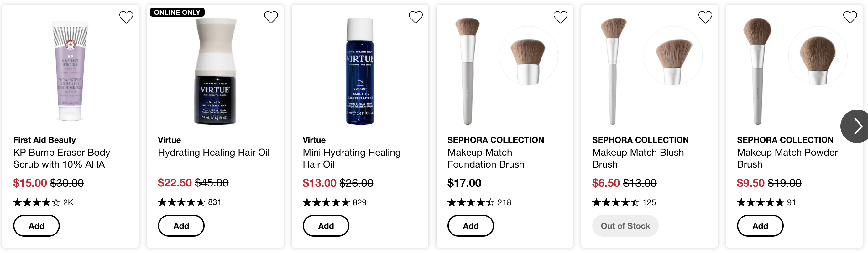Add KP Bump Eraser Body Scrub to basket
The image size is (868, 253).
point(36,226)
